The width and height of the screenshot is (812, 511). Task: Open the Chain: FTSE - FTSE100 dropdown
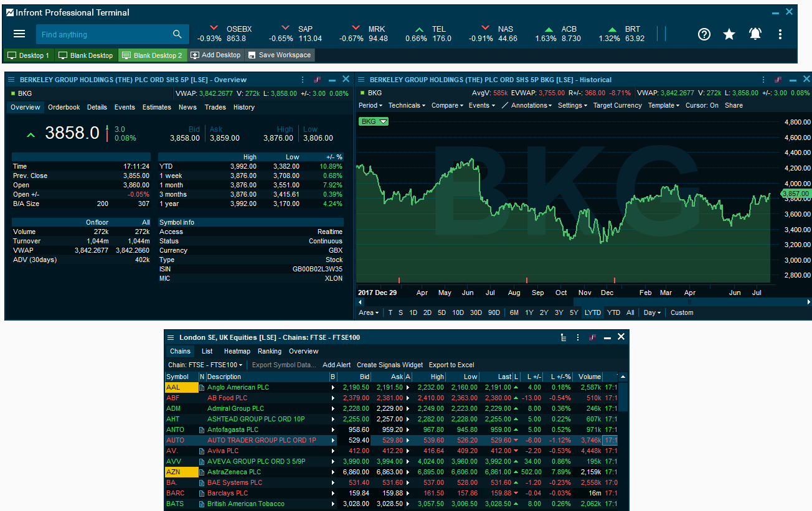(205, 365)
